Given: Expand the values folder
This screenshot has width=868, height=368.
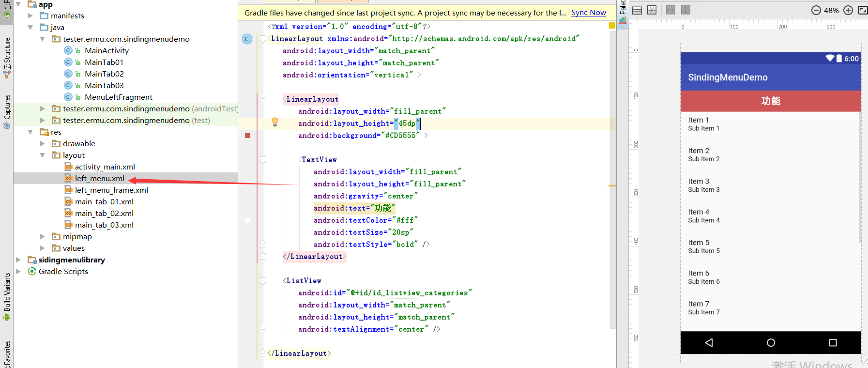Looking at the screenshot, I should click(x=43, y=248).
